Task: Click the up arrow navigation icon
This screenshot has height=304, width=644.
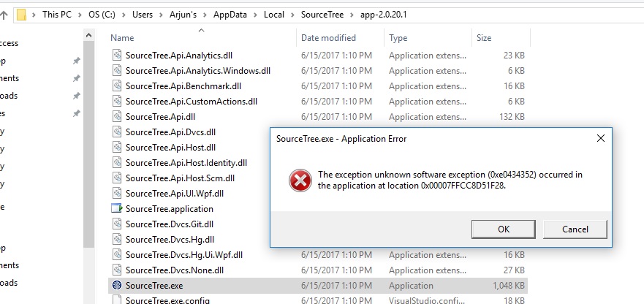Action: (x=4, y=15)
